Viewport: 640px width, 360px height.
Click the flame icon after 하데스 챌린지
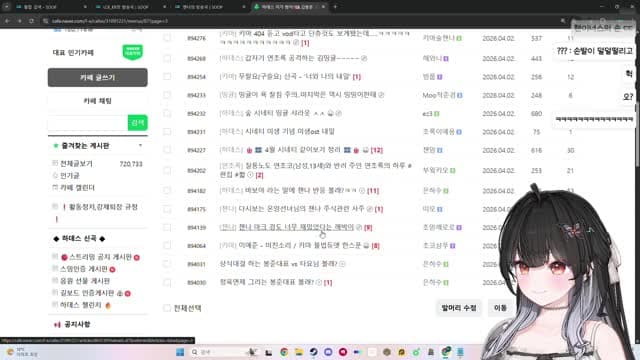pos(108,305)
